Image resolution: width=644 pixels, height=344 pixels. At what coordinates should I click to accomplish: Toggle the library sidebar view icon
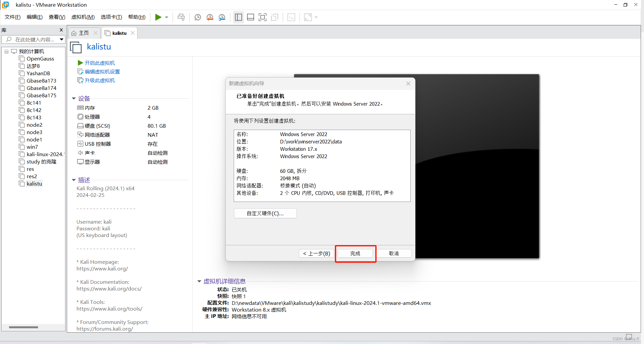(238, 17)
